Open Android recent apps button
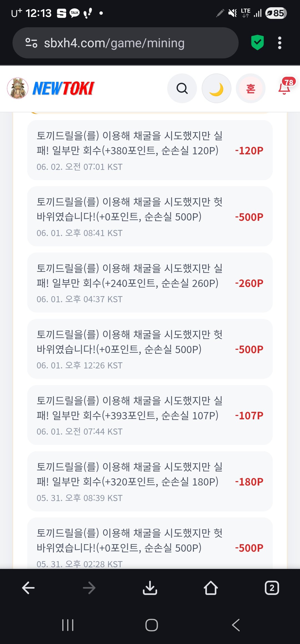Screen dimensions: 300x644 (68, 625)
